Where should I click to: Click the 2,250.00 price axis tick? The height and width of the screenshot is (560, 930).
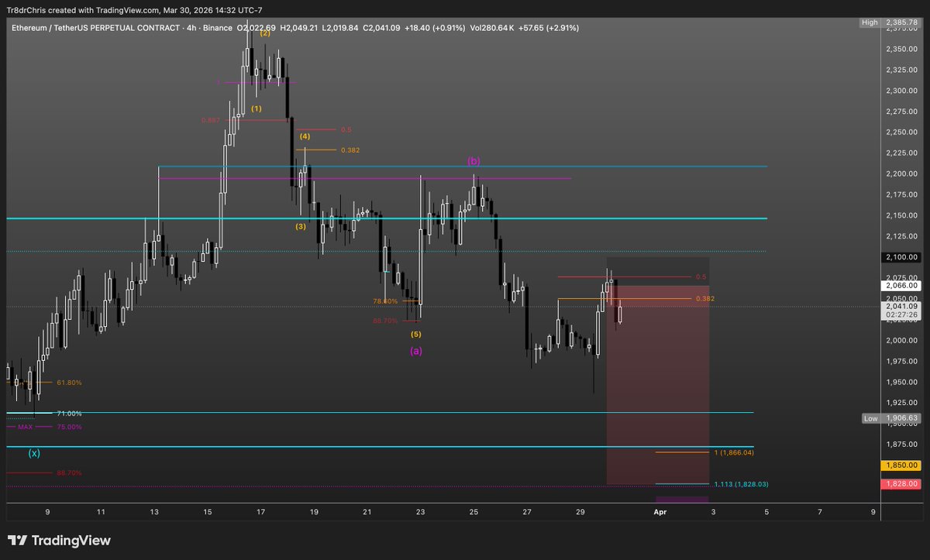[x=901, y=132]
